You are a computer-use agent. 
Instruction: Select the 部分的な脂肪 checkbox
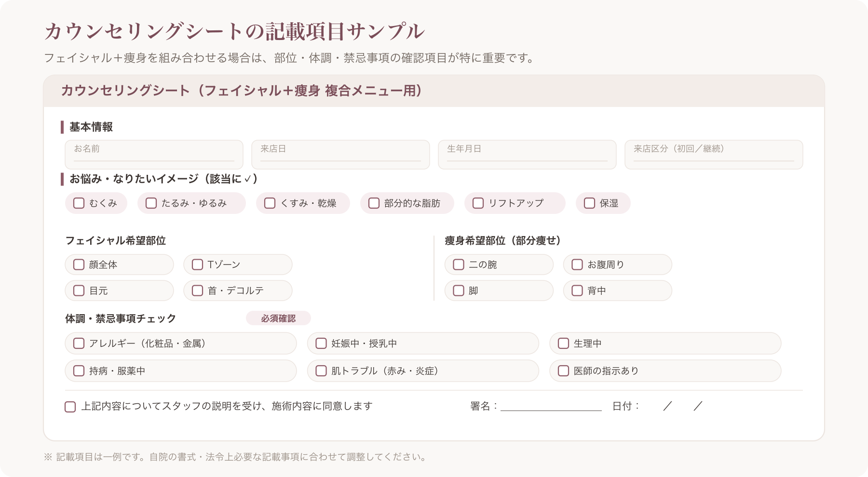pyautogui.click(x=374, y=203)
